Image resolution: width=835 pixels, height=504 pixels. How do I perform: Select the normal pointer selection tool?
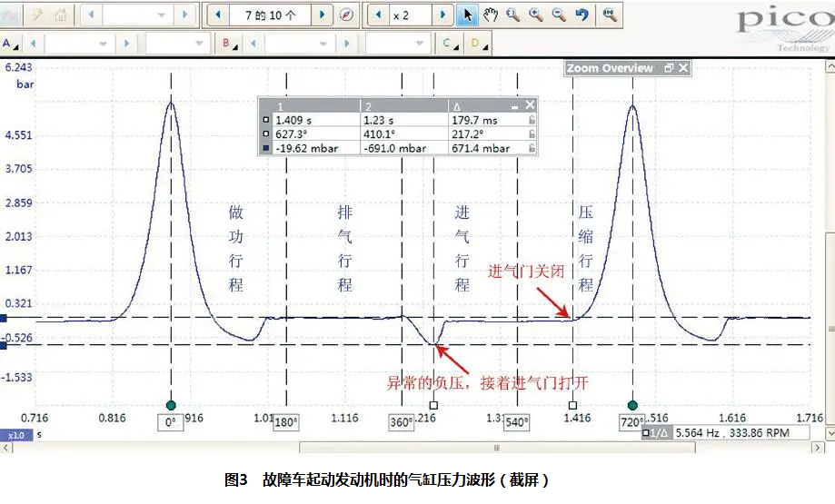pyautogui.click(x=467, y=15)
